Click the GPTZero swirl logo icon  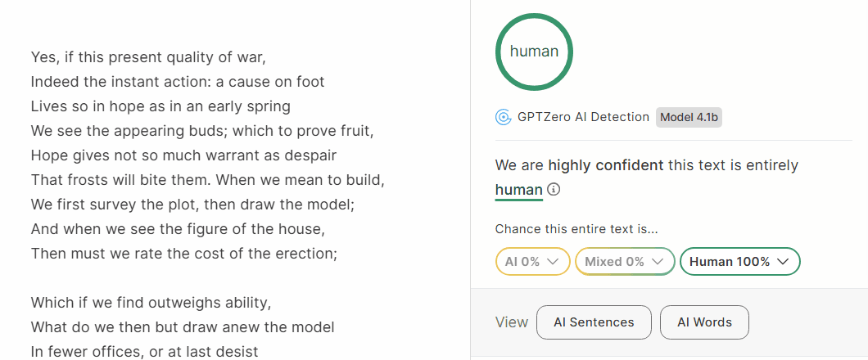pyautogui.click(x=504, y=117)
